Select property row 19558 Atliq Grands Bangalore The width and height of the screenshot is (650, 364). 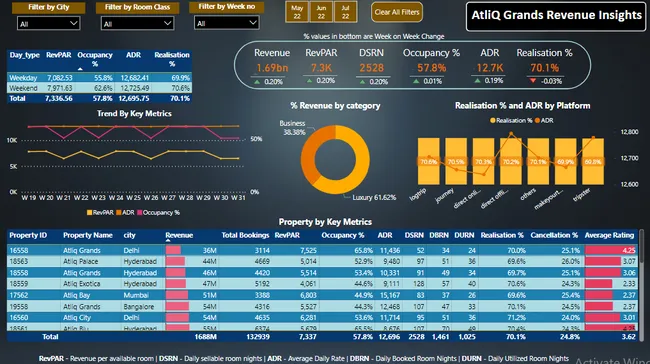click(x=322, y=307)
